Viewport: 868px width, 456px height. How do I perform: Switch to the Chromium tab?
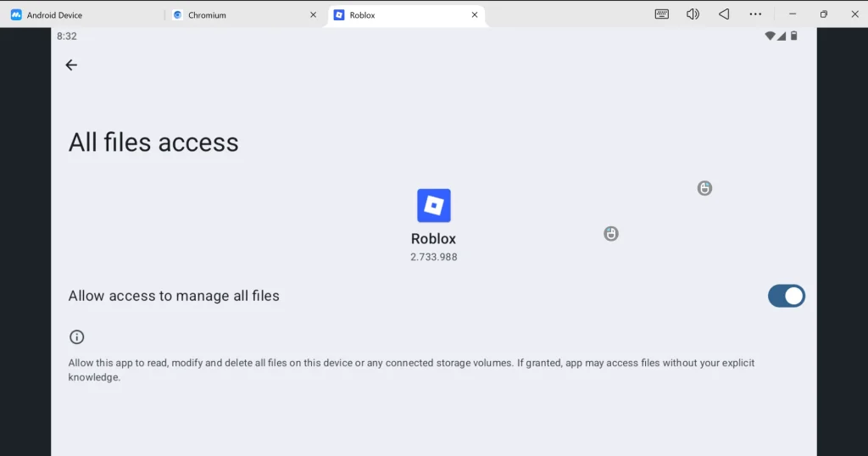(243, 15)
